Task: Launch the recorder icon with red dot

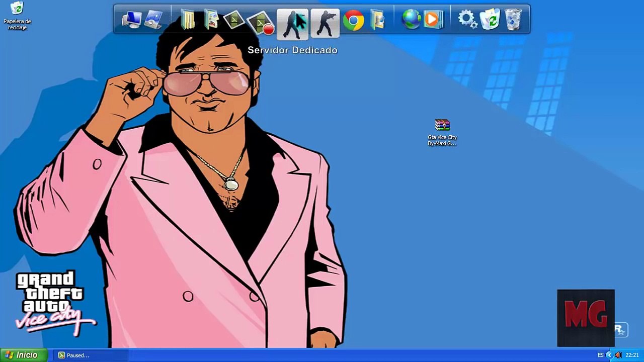Action: [x=261, y=22]
